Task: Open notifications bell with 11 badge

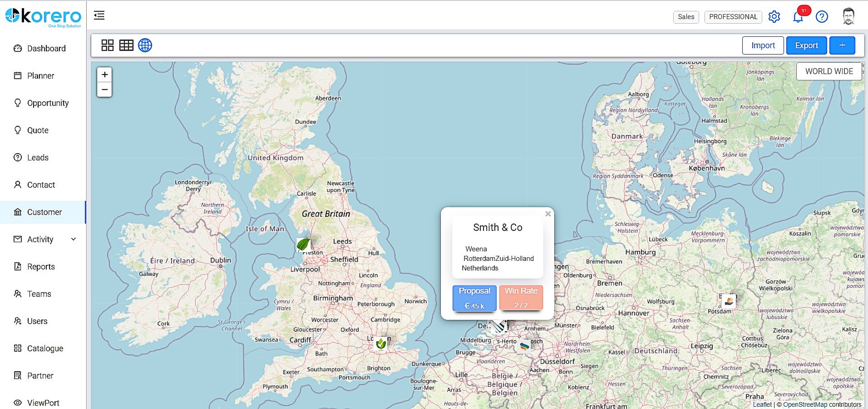Action: coord(799,16)
